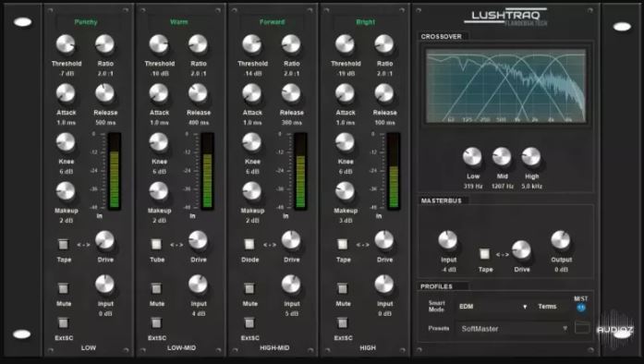This screenshot has height=364, width=644.
Task: Open the Smart Mode EDM dropdown
Action: coord(492,307)
